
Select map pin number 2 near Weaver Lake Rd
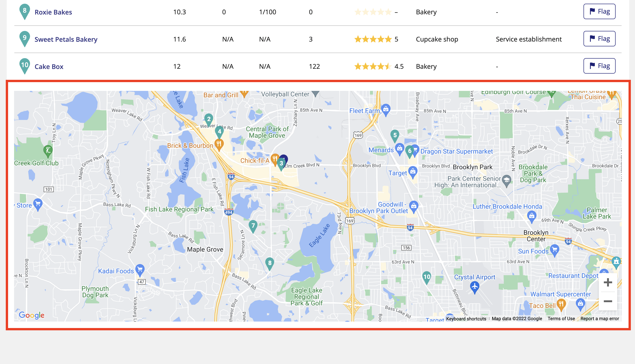pyautogui.click(x=209, y=120)
